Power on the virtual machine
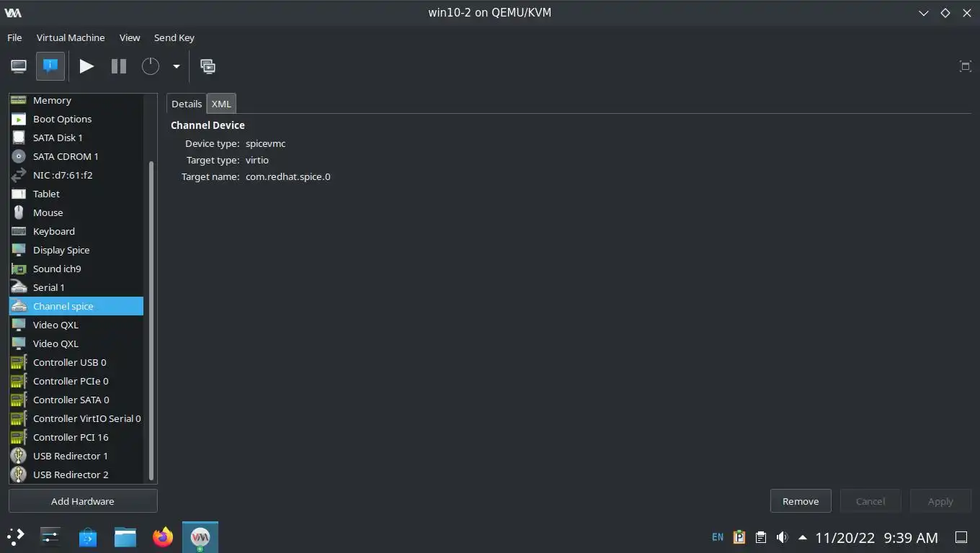The width and height of the screenshot is (980, 553). (x=86, y=66)
